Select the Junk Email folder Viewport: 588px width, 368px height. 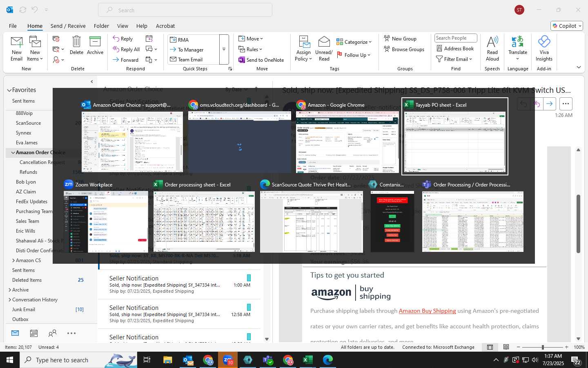(x=24, y=310)
